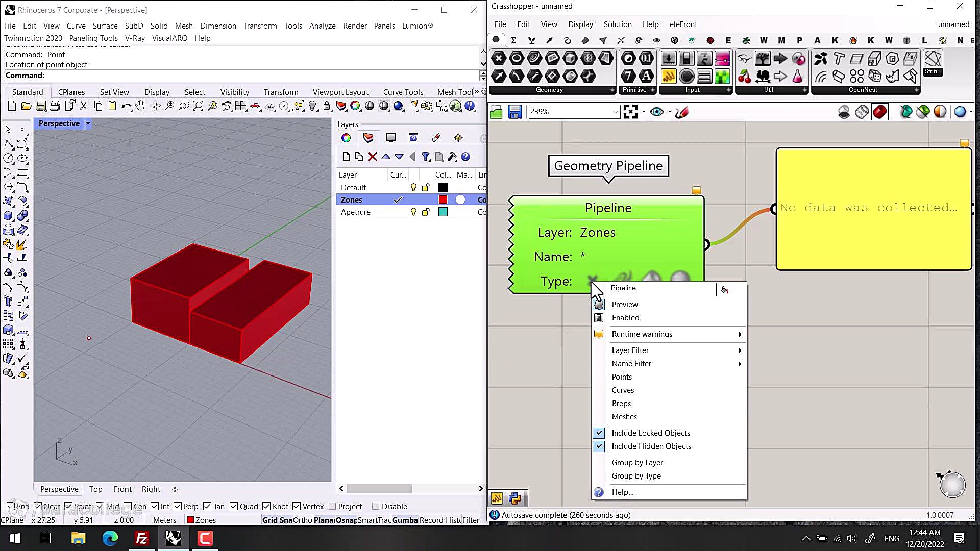This screenshot has width=980, height=551.
Task: Click the Top viewport tab
Action: pyautogui.click(x=95, y=489)
